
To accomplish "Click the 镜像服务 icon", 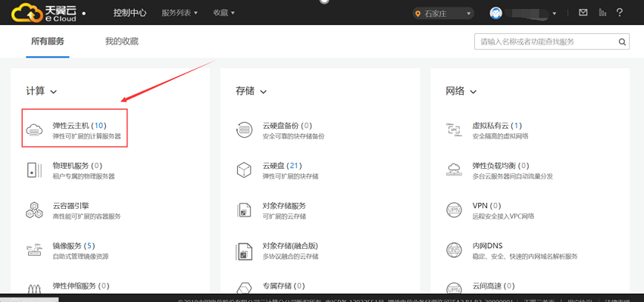I will [x=34, y=251].
